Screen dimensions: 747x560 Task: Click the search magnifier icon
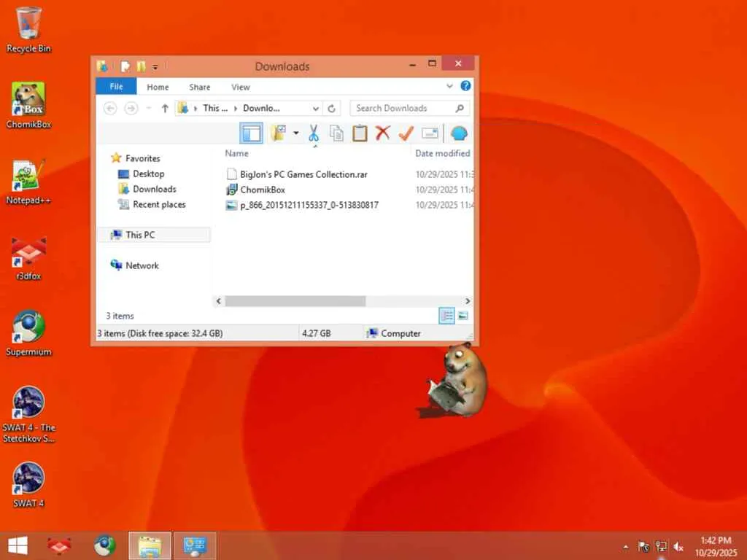[x=460, y=108]
